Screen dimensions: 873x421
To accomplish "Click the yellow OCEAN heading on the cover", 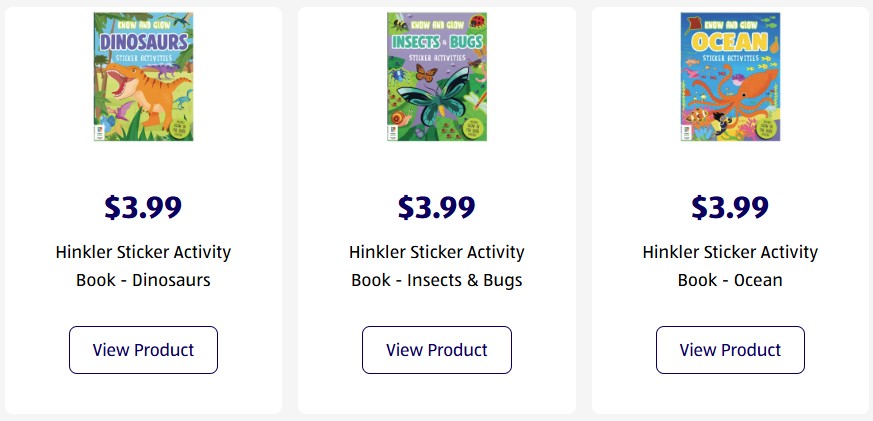I will pos(730,42).
